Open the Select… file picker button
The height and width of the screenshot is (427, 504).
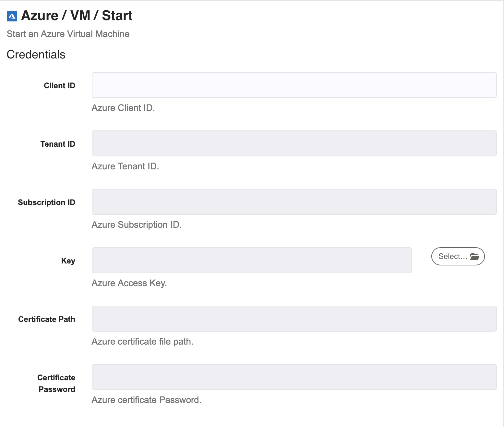pos(458,256)
